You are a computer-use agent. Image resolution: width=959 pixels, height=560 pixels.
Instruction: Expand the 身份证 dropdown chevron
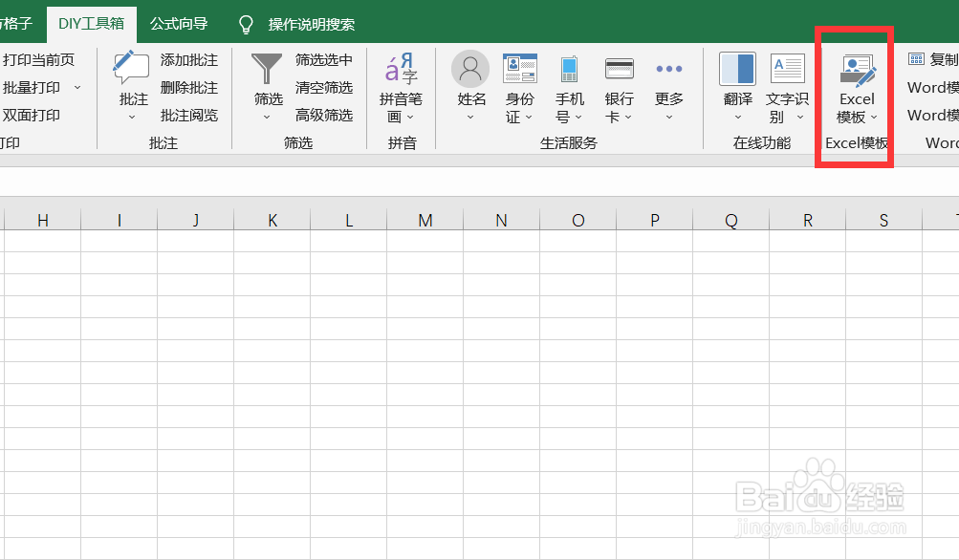point(529,117)
